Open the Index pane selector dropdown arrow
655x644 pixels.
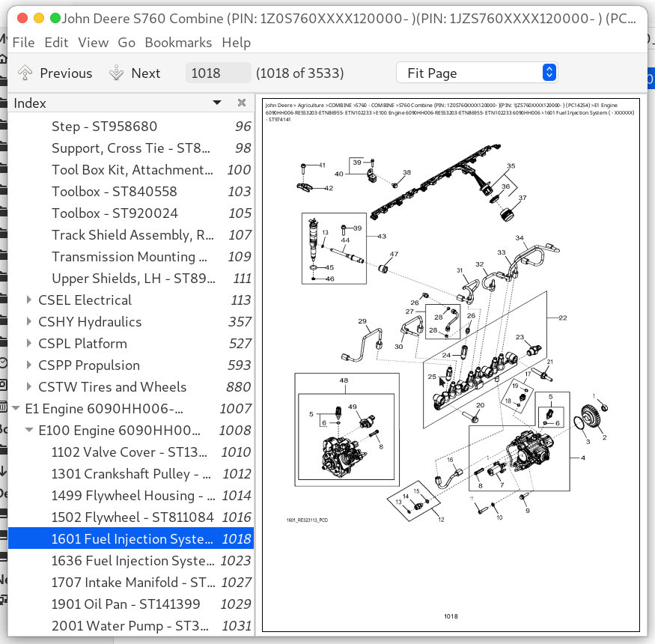[x=217, y=103]
